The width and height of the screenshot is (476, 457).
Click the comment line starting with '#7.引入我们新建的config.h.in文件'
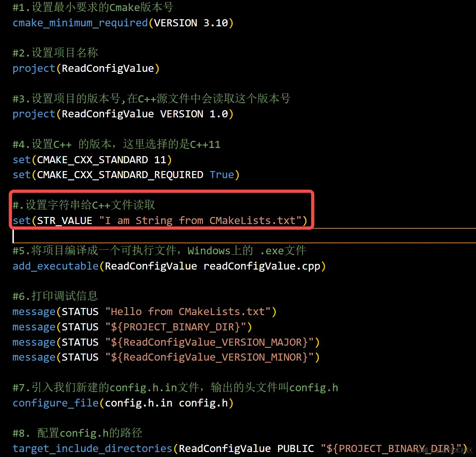[175, 387]
